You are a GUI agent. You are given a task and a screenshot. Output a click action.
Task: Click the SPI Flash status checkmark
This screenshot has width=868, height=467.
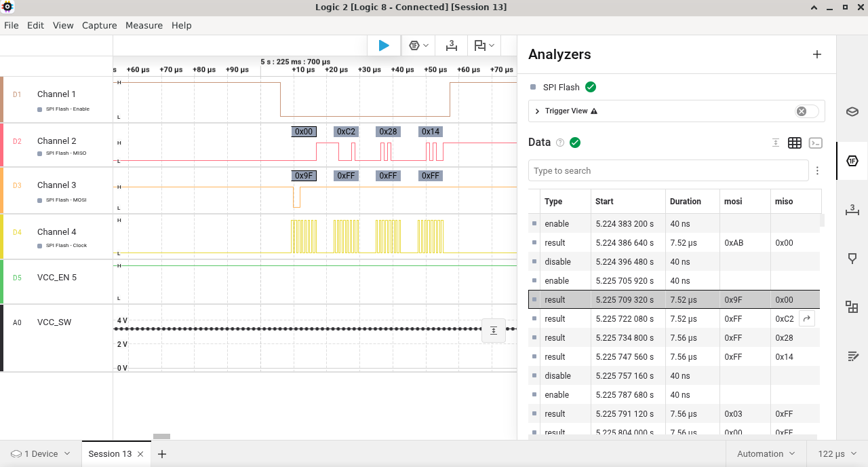tap(591, 87)
